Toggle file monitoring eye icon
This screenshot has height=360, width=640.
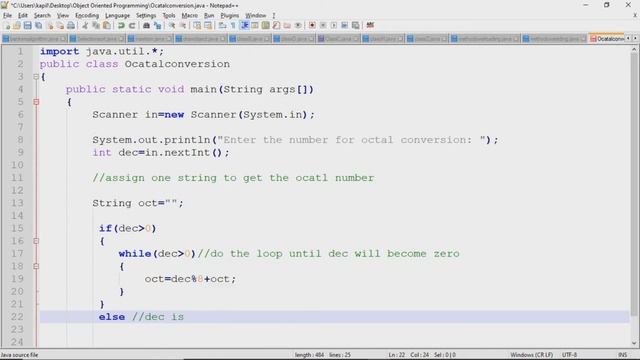(298, 25)
